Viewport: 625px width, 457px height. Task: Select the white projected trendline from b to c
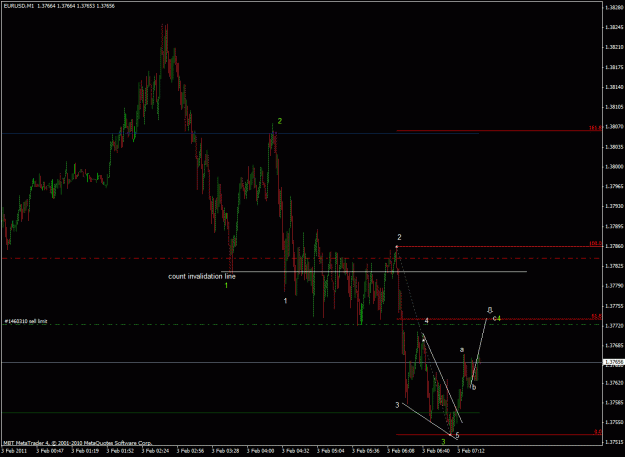(479, 352)
